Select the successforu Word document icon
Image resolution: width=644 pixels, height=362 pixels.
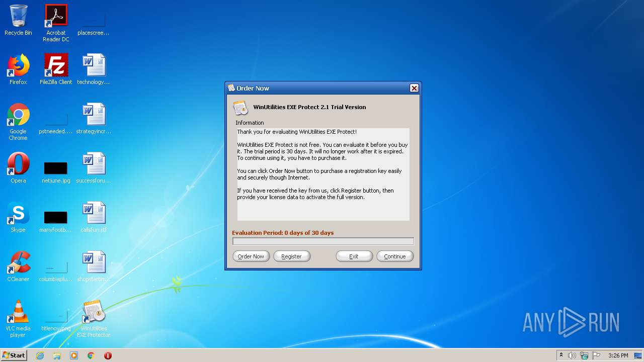tap(94, 168)
